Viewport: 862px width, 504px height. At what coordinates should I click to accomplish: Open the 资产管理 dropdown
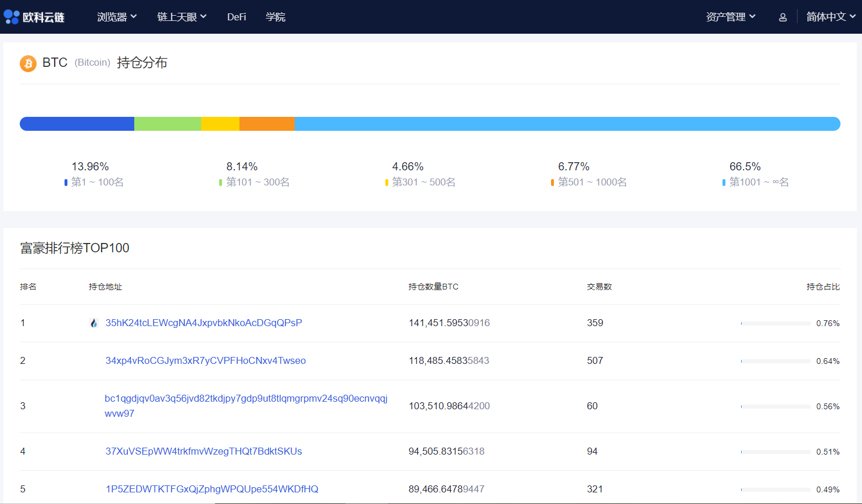point(731,17)
